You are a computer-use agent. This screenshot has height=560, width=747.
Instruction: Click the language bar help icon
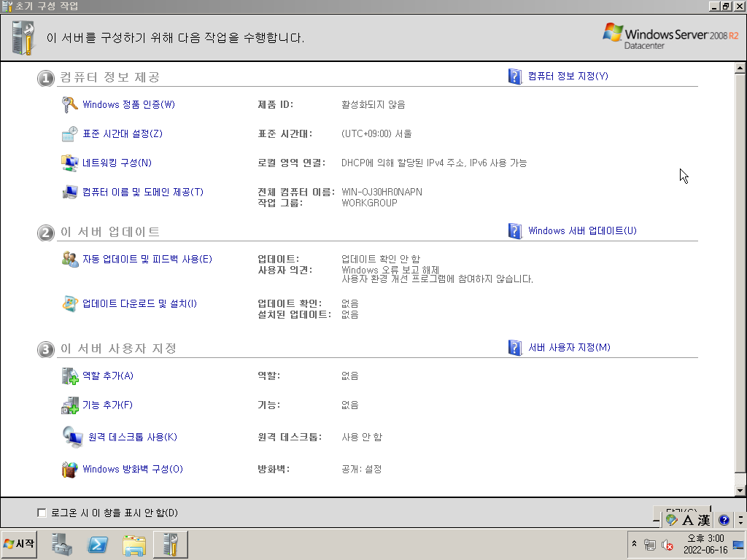(724, 521)
